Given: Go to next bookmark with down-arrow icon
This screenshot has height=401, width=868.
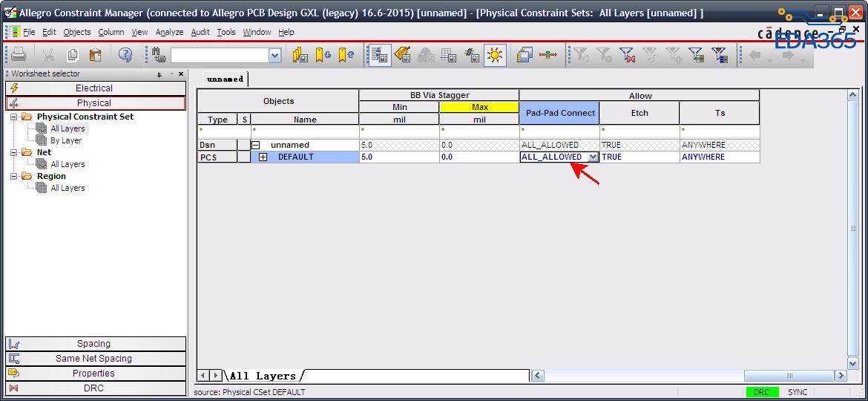Looking at the screenshot, I should click(323, 55).
